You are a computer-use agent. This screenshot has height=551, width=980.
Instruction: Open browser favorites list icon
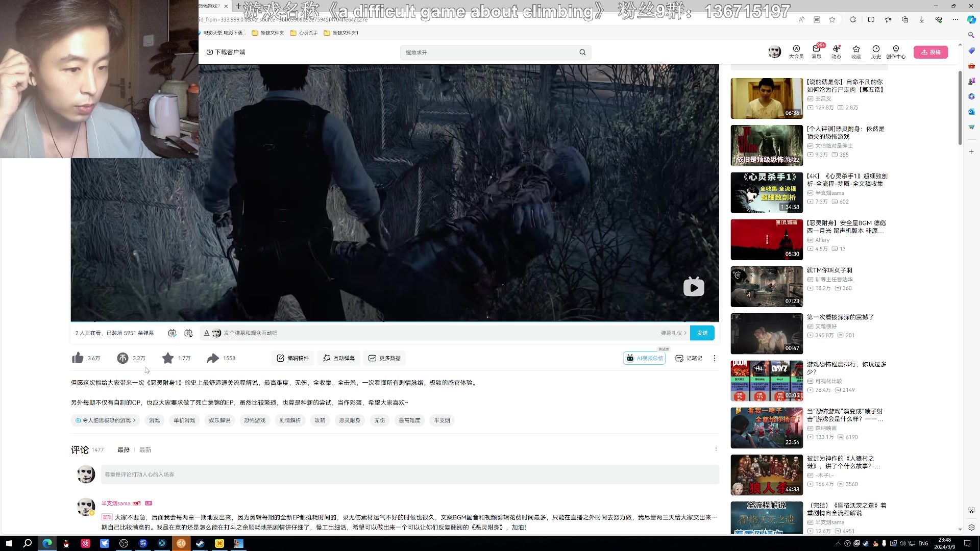tap(888, 19)
